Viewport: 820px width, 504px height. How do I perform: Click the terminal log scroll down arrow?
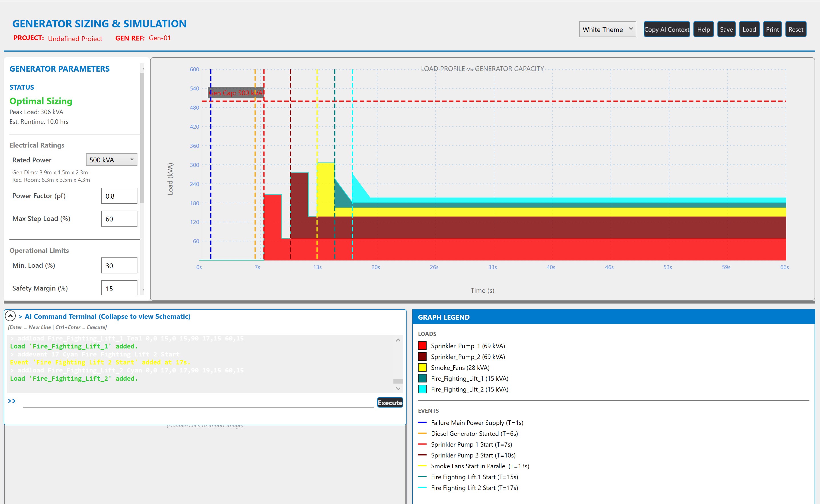pos(398,388)
